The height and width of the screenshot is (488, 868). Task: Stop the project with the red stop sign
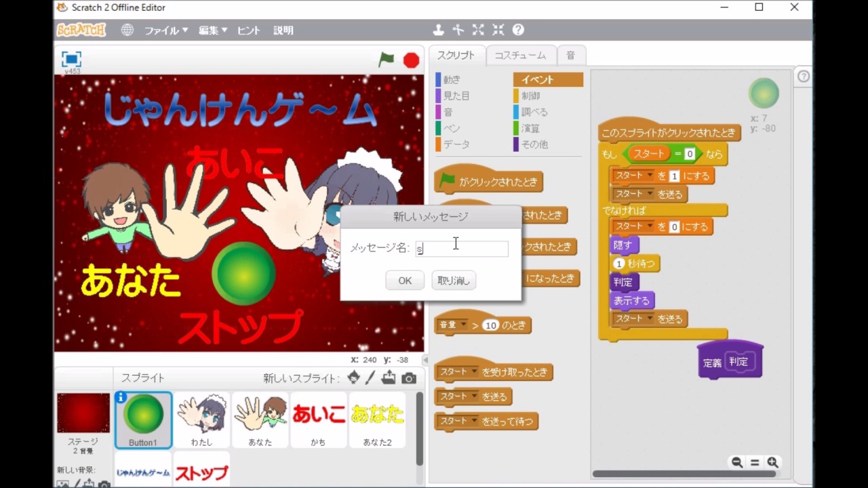[x=411, y=60]
